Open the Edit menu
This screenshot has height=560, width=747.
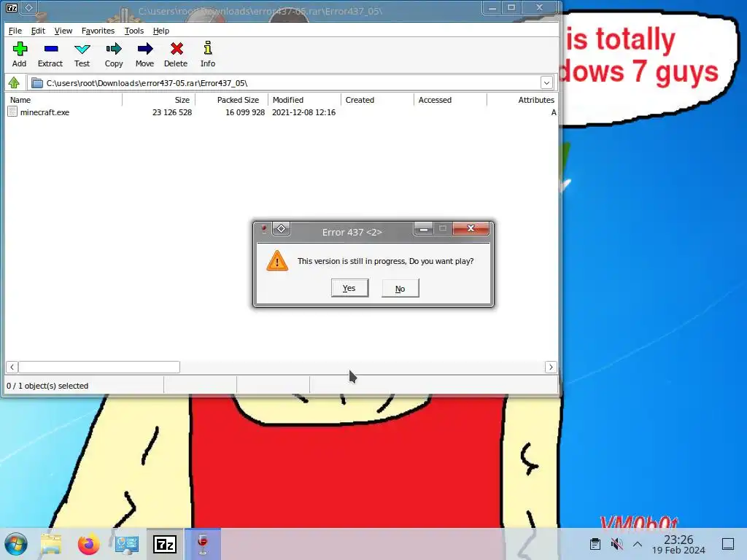point(38,31)
